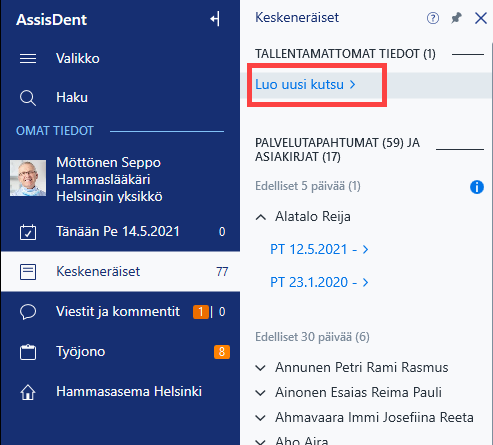Screen dimensions: 493x445
Task: Click the house icon for Hammasasema Helsinki
Action: (28, 392)
